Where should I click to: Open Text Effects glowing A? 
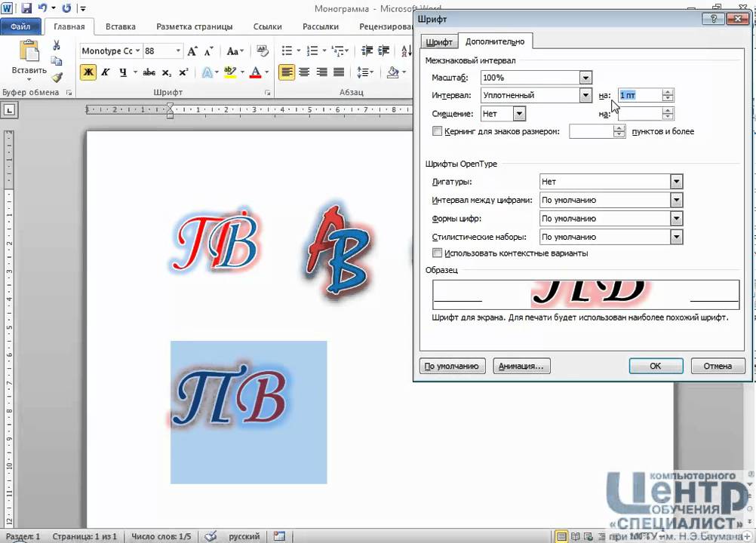pyautogui.click(x=207, y=72)
